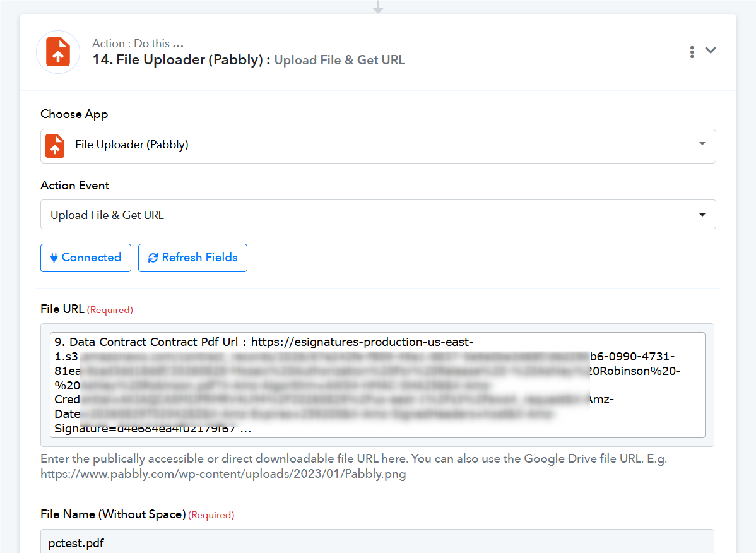This screenshot has width=756, height=553.
Task: Open the three-dot options menu for step 14
Action: pyautogui.click(x=692, y=52)
